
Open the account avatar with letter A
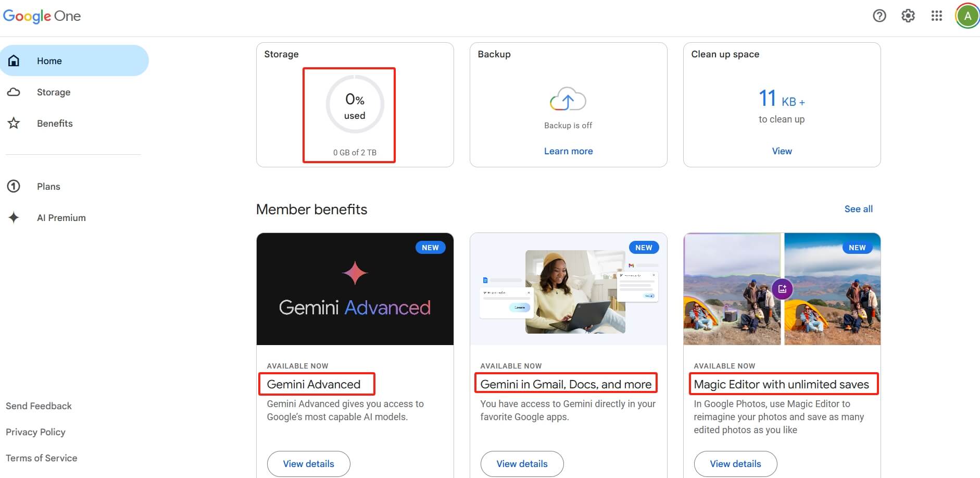968,16
